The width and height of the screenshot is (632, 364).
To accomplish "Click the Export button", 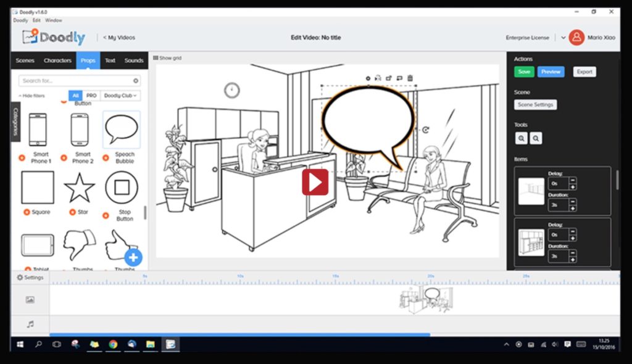I will tap(584, 72).
